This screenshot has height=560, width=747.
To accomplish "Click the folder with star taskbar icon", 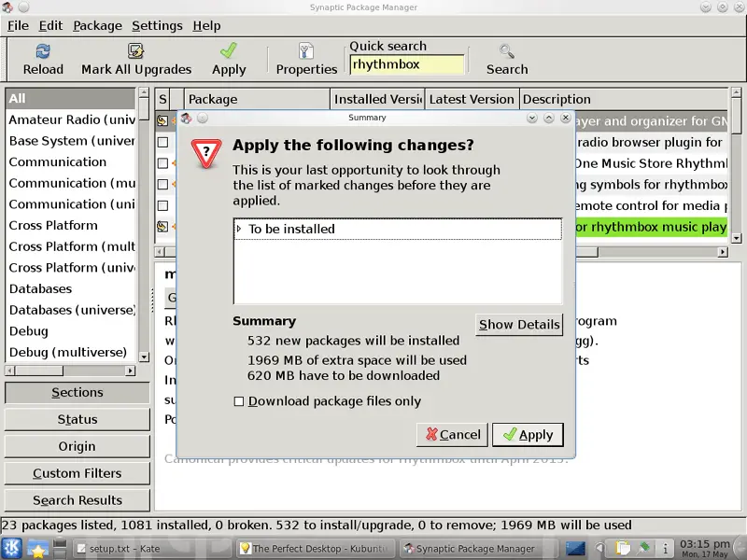I will [x=37, y=549].
